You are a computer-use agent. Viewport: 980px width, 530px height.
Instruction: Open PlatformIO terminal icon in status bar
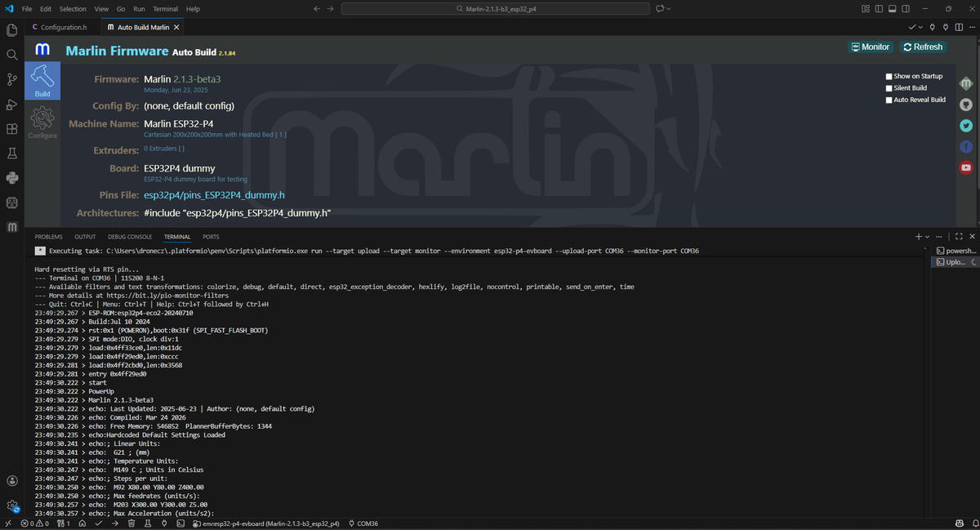(179, 523)
